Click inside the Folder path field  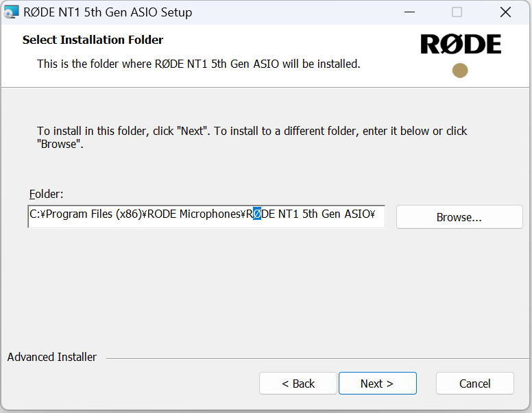(206, 216)
